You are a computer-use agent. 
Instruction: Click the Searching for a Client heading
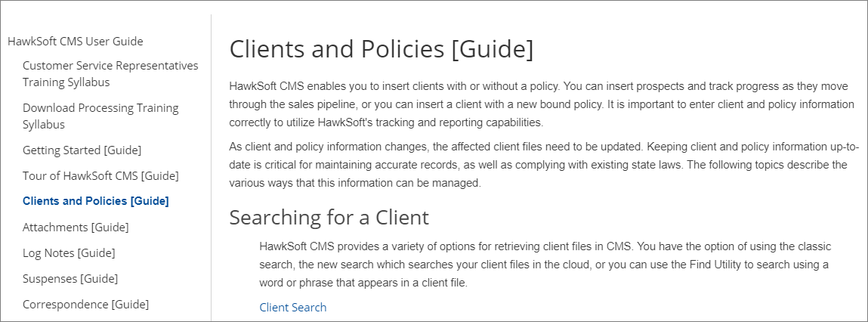point(329,217)
